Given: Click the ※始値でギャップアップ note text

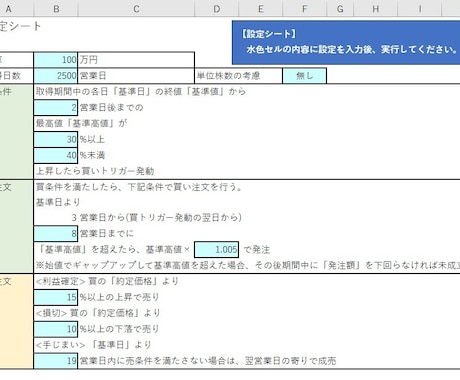Looking at the screenshot, I should click(x=248, y=265).
